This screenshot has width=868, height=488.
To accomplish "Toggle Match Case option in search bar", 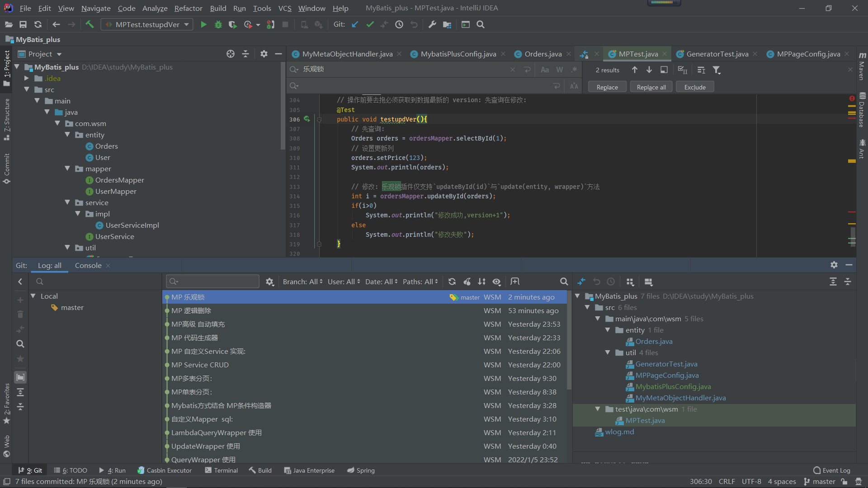I will pos(545,70).
